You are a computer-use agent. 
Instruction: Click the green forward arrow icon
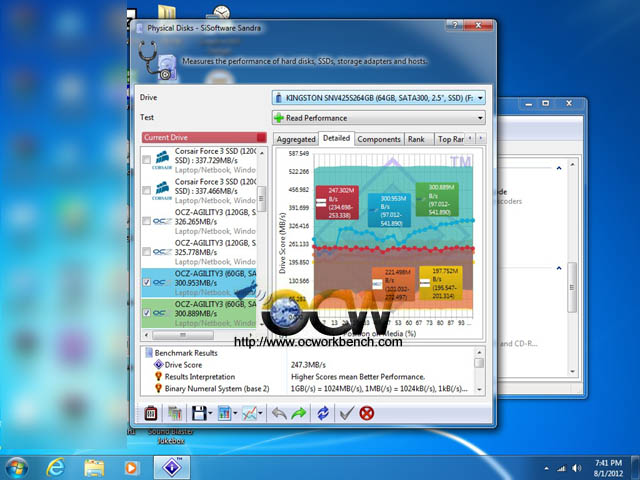[299, 413]
